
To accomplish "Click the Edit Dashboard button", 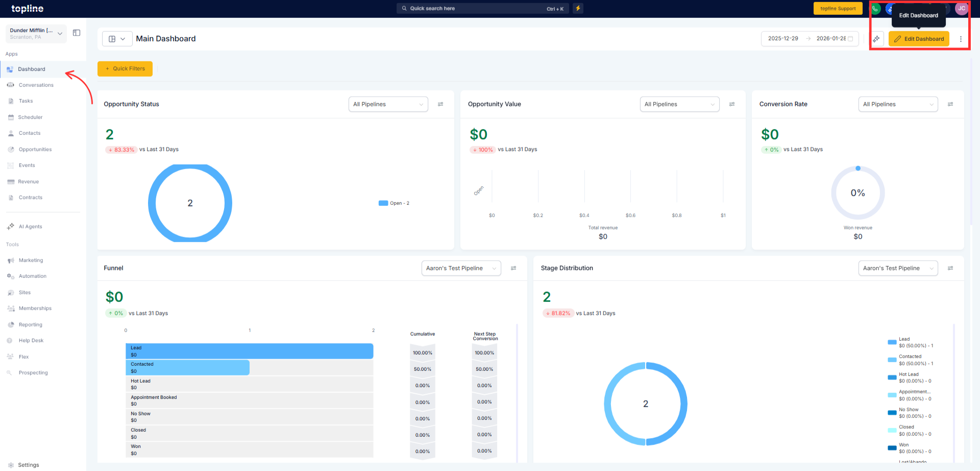I will [x=919, y=39].
